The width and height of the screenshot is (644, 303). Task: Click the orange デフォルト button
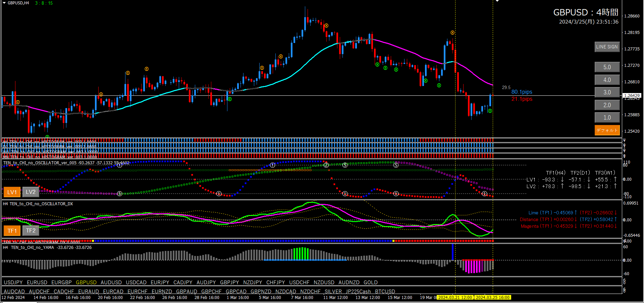pyautogui.click(x=607, y=130)
